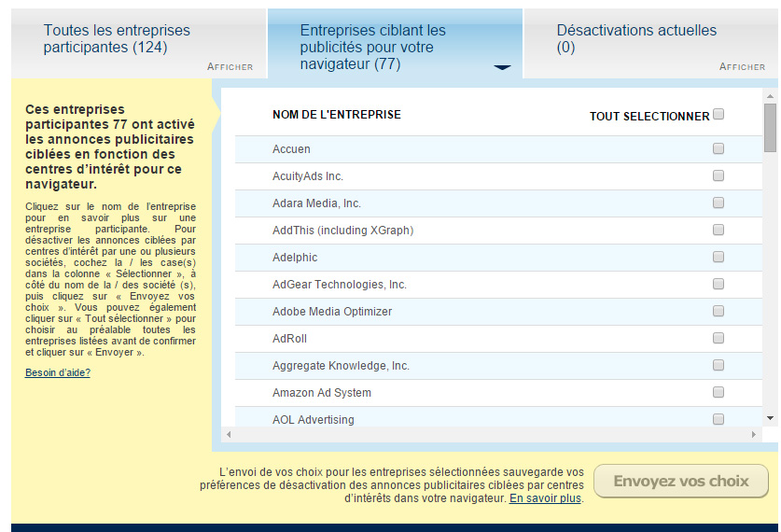Click the Envoyez vos choix button
This screenshot has height=532, width=781.
[x=681, y=482]
